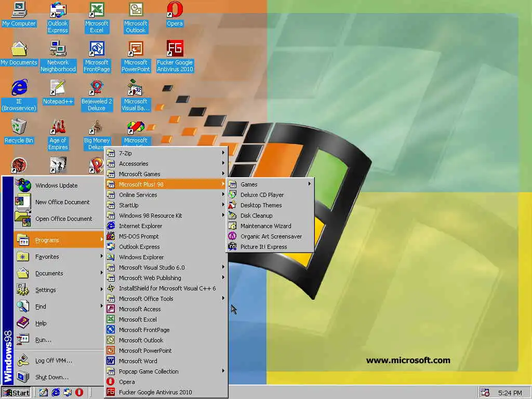The height and width of the screenshot is (399, 532).
Task: Select IE (Browservice) desktop icon
Action: pyautogui.click(x=19, y=96)
